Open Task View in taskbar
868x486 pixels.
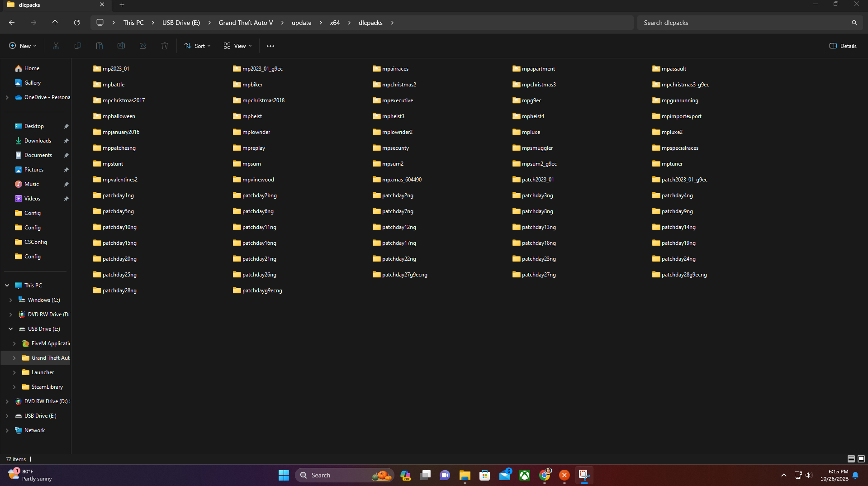[x=425, y=475]
